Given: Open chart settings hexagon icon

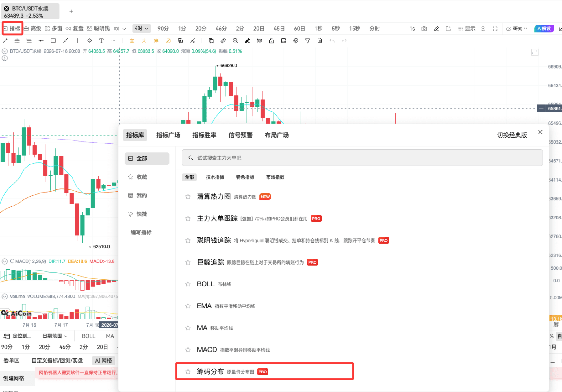Looking at the screenshot, I should click(x=483, y=29).
